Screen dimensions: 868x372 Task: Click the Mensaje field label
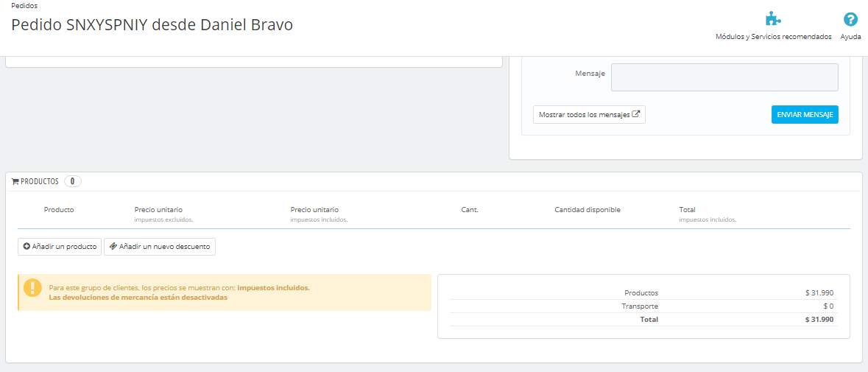(590, 72)
